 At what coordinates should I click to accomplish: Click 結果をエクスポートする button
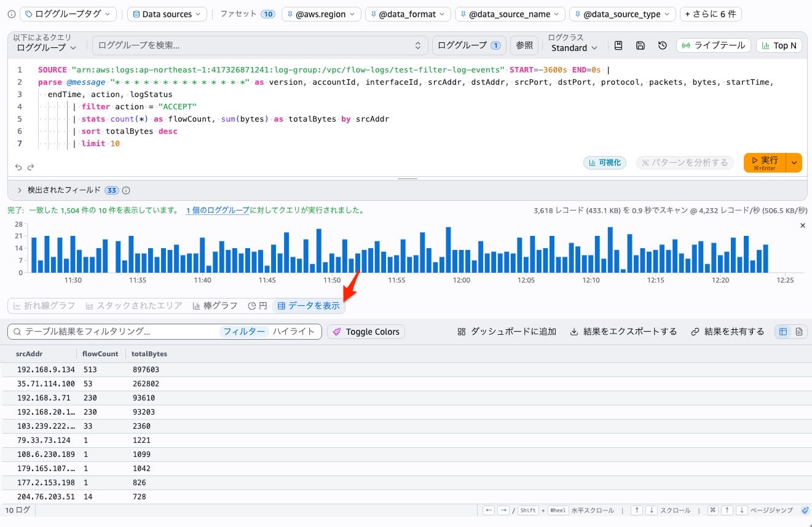point(623,332)
